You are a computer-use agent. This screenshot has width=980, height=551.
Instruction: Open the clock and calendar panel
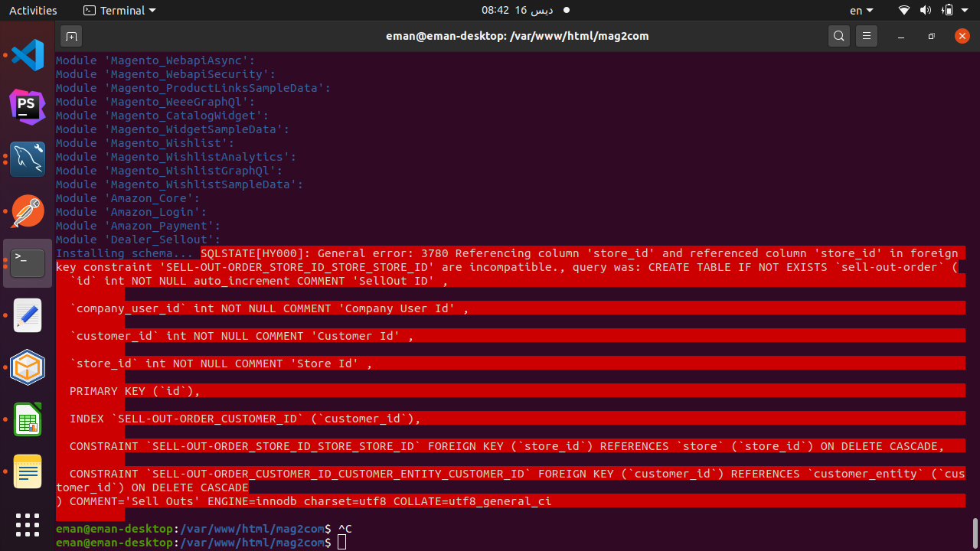[517, 10]
